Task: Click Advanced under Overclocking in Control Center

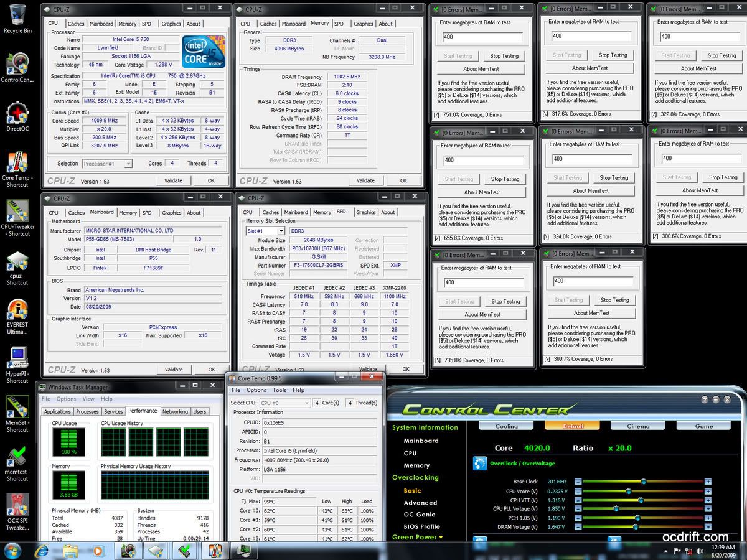Action: tap(420, 503)
